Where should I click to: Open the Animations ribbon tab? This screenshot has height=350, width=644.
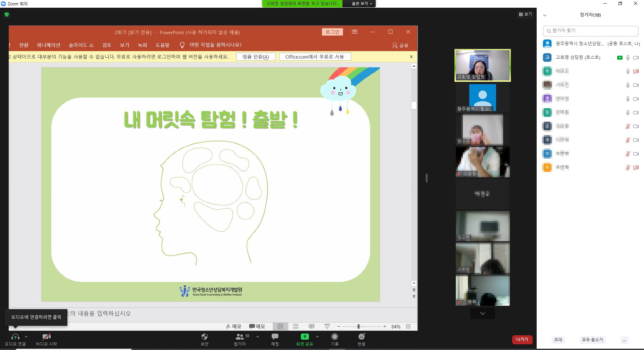(x=48, y=45)
